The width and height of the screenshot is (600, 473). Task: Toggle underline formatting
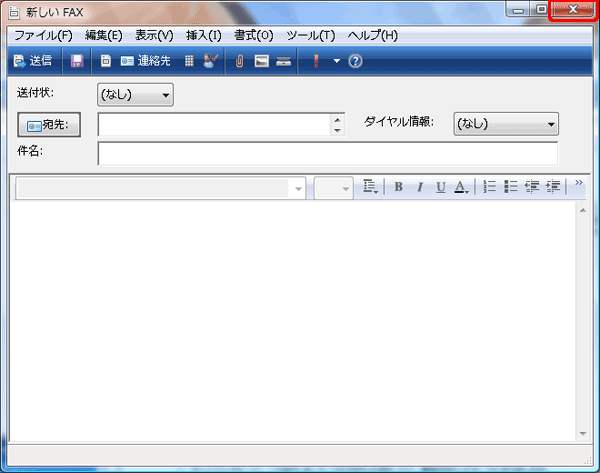coord(441,186)
